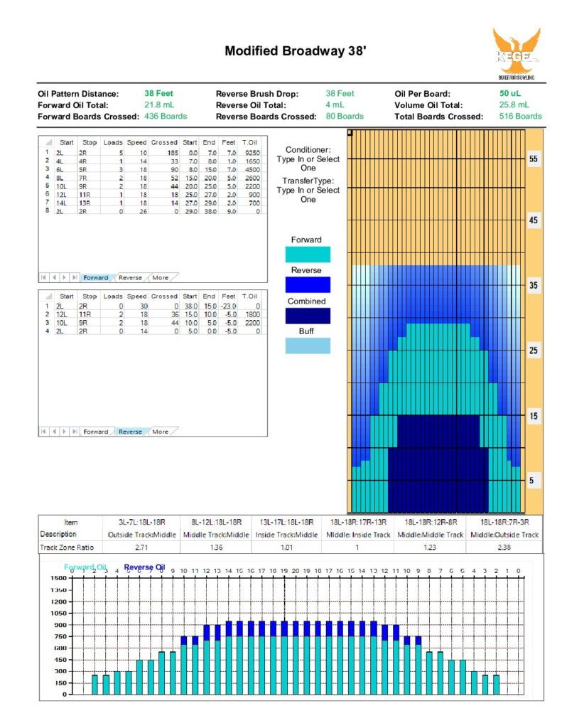Click lane distance marker '45'
Screen dimensions: 562x728
click(x=534, y=220)
